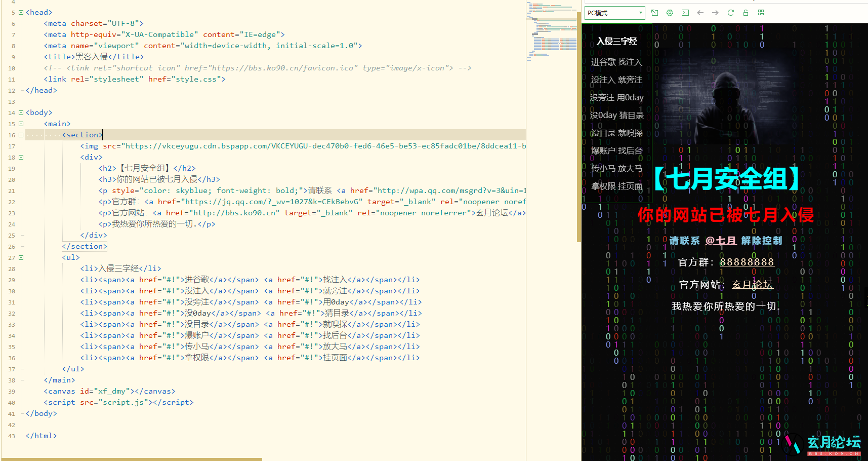Image resolution: width=868 pixels, height=461 pixels.
Task: Click the open-in-external-browser icon
Action: [x=654, y=13]
